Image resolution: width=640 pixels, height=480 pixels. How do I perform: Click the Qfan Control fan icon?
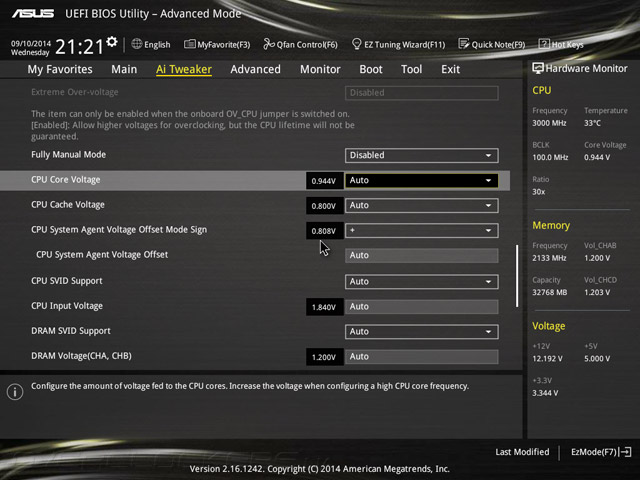[269, 44]
